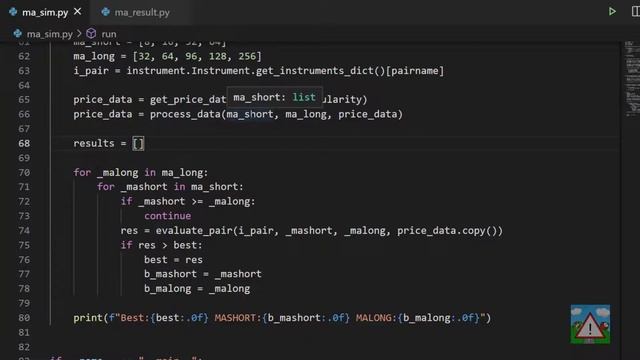Open the run breadcrumb symbol
The width and height of the screenshot is (640, 360).
[109, 34]
